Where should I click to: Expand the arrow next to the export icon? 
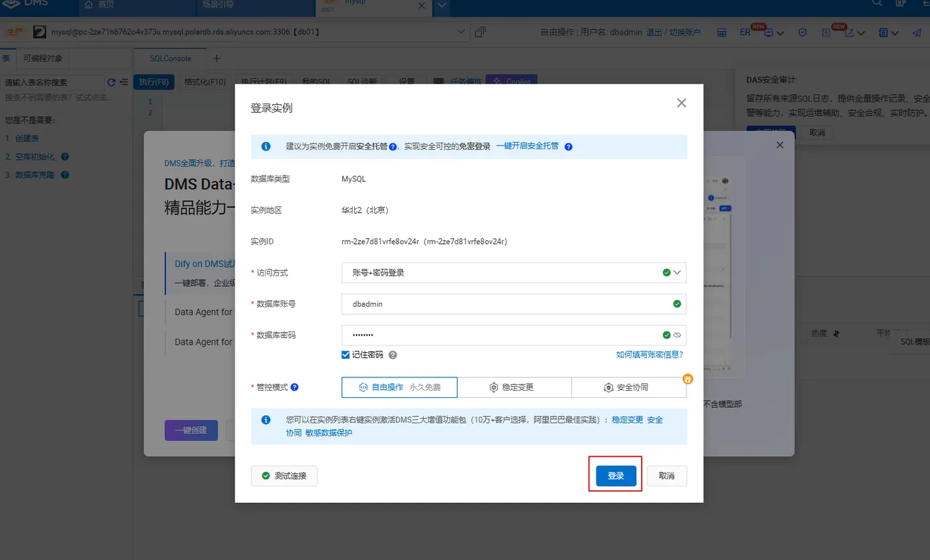click(861, 33)
